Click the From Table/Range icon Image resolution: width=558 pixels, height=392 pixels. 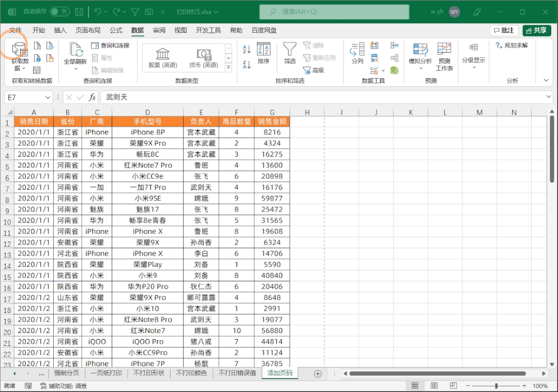37,70
